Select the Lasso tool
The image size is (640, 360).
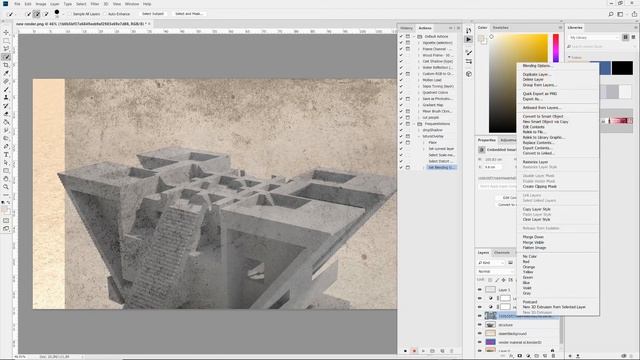coord(6,49)
